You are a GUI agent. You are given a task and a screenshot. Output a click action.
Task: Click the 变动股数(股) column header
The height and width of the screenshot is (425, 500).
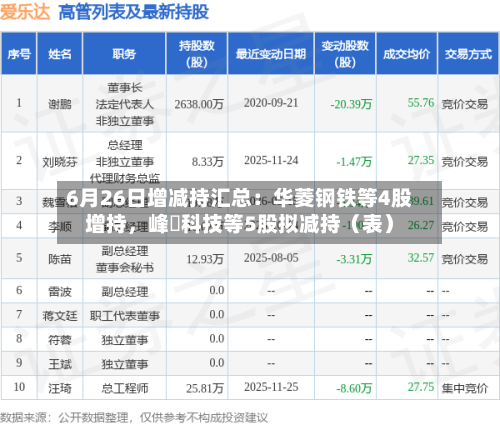point(345,54)
